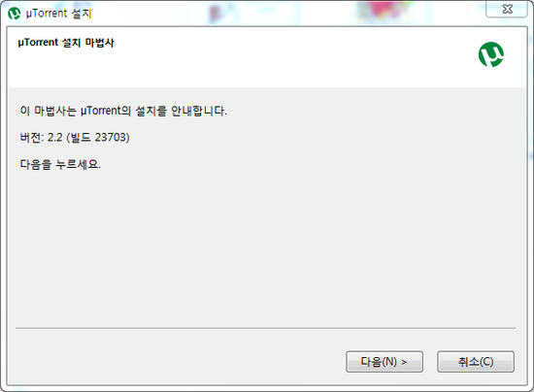Click the (빌드 text in version line
534x392 pixels.
click(79, 138)
